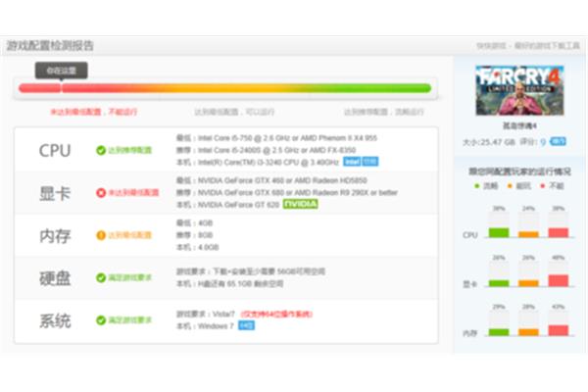
Task: Click the middle 'meets minimum, can run' label
Action: click(234, 112)
